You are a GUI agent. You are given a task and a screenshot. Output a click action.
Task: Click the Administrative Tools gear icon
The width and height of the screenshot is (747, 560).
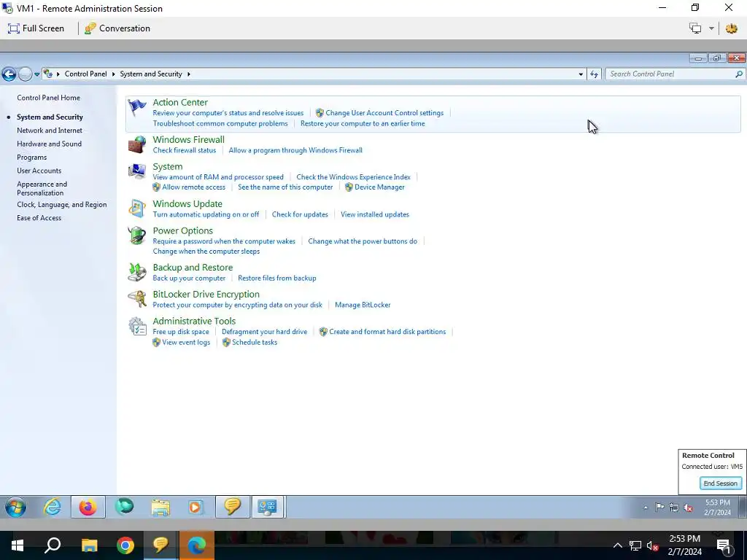137,326
